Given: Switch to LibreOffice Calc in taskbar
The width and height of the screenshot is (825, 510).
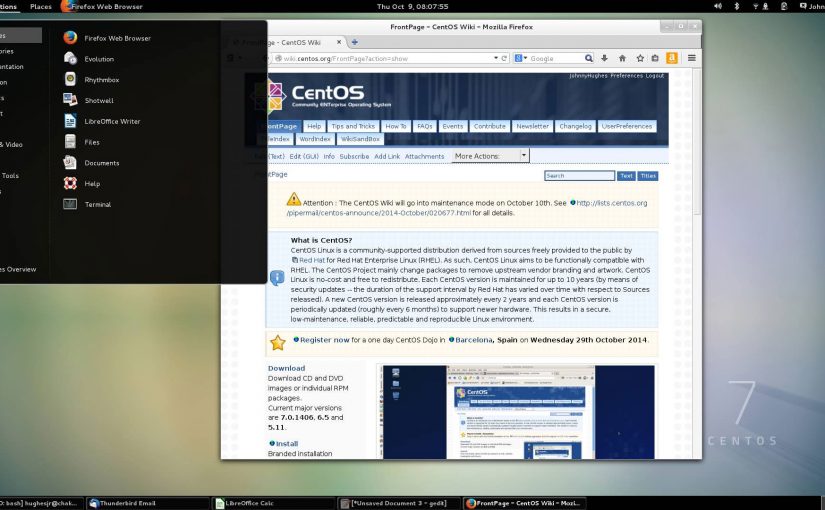Looking at the screenshot, I should [274, 503].
